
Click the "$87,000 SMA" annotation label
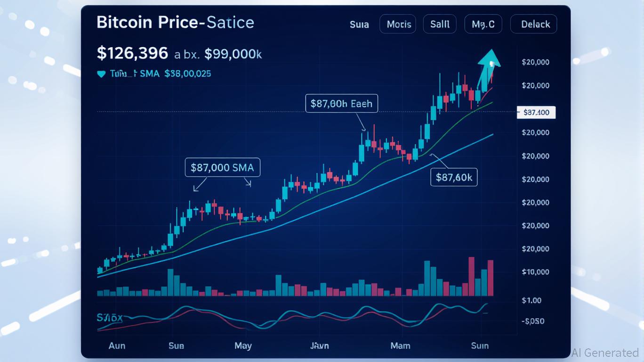point(222,167)
